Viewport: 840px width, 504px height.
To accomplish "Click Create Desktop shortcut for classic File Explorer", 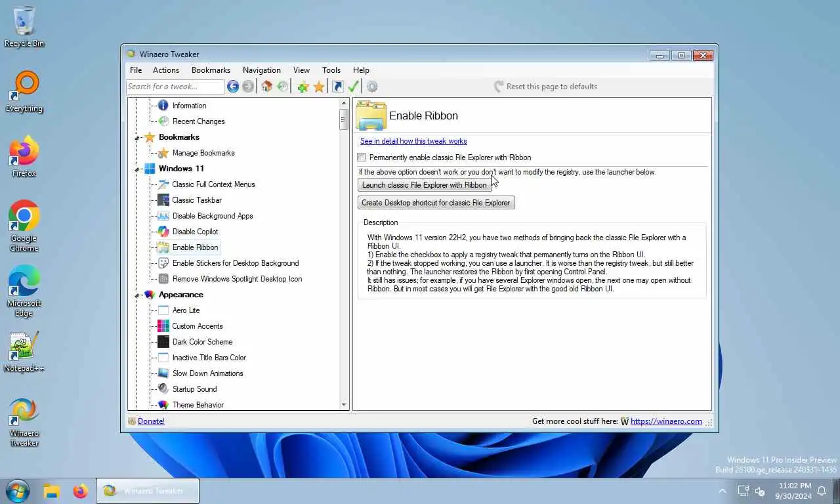I will click(x=436, y=203).
